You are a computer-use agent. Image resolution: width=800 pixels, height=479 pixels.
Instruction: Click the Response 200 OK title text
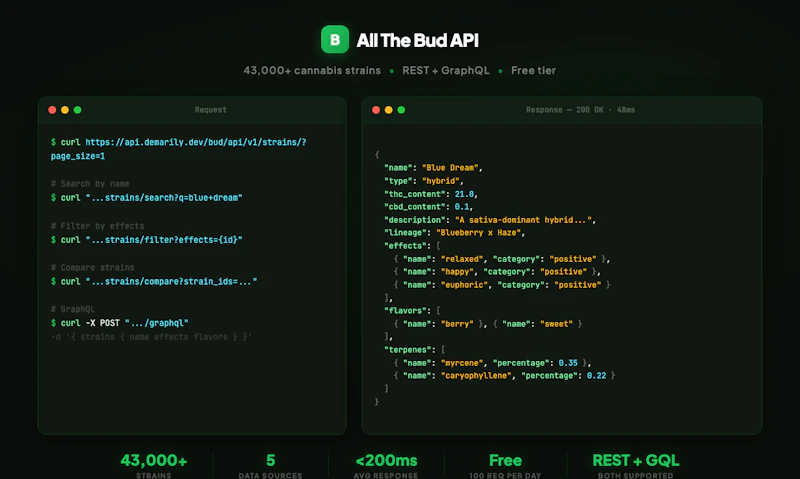point(581,110)
